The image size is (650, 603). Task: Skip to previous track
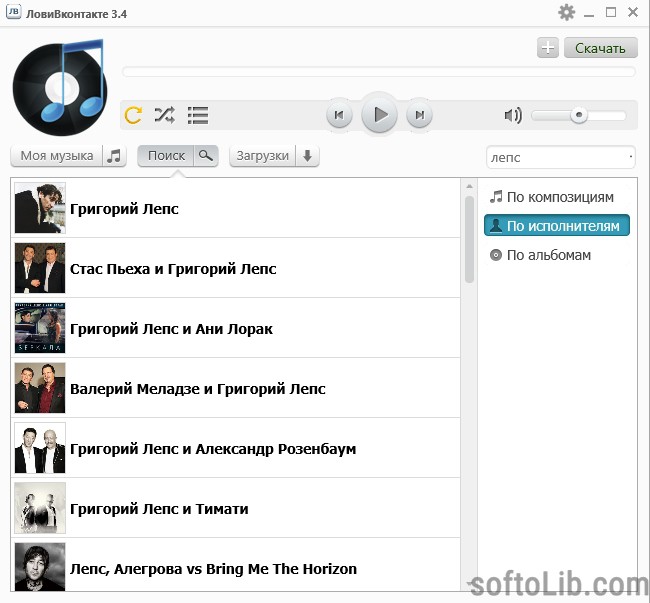(x=339, y=115)
